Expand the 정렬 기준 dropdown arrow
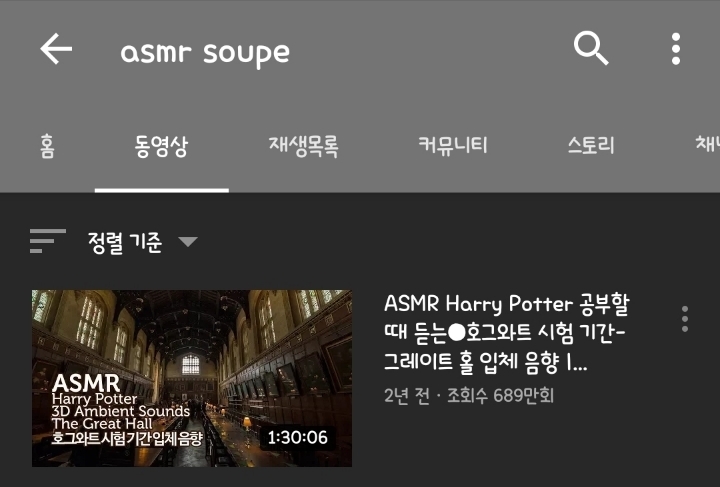 pyautogui.click(x=188, y=241)
